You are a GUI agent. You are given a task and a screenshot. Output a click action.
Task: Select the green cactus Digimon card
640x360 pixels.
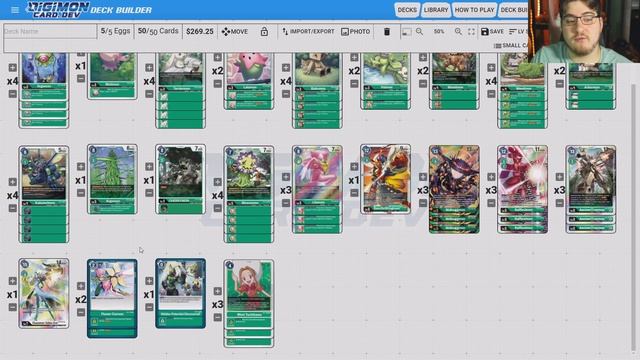[x=112, y=179]
